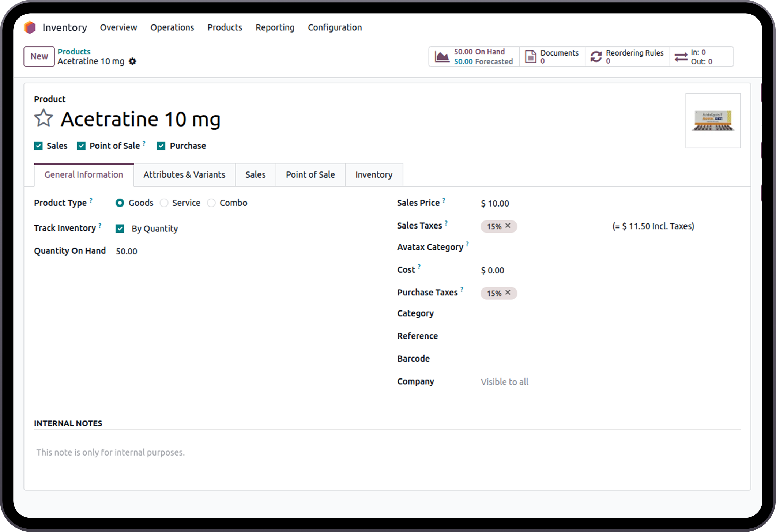
Task: Open Documents stat button
Action: click(552, 57)
